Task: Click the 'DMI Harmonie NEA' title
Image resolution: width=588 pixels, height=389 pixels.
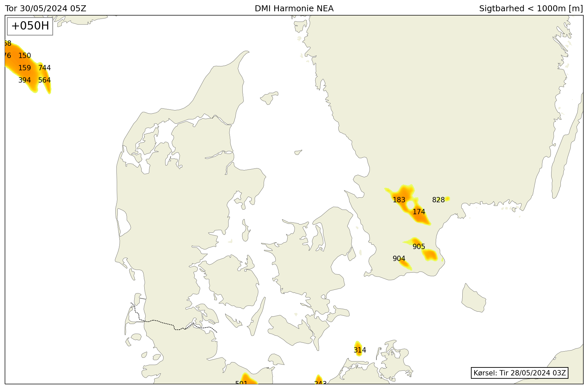Action: (x=294, y=9)
